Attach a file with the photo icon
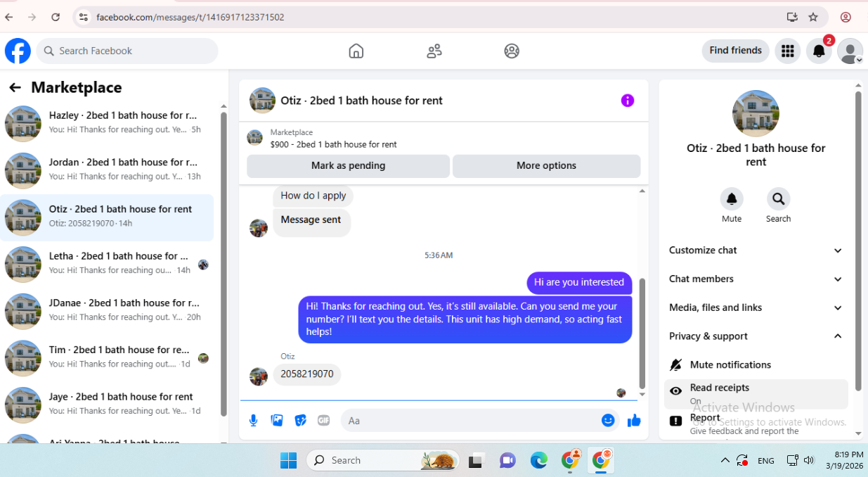 tap(277, 421)
